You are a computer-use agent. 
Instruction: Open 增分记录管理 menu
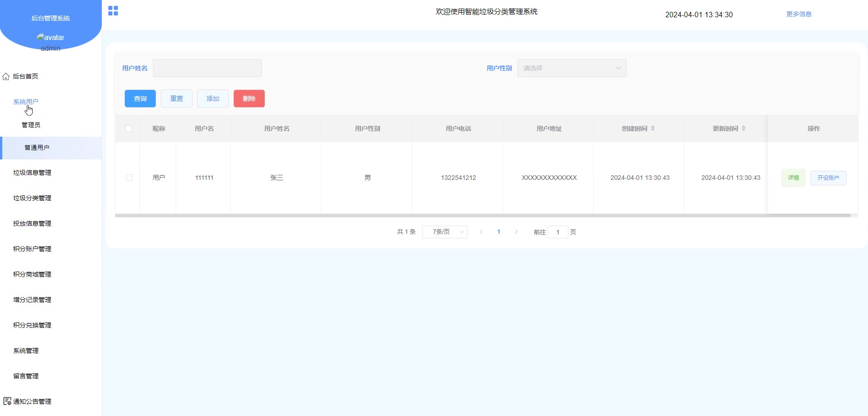tap(32, 300)
